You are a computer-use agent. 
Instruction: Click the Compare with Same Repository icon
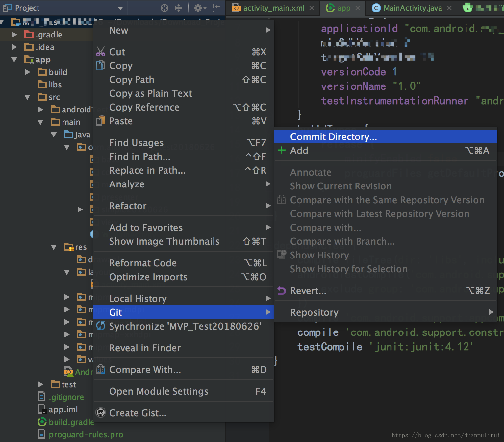(x=282, y=199)
